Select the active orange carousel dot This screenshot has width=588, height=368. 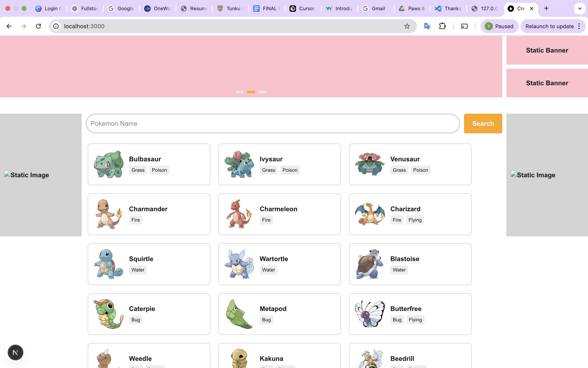251,92
